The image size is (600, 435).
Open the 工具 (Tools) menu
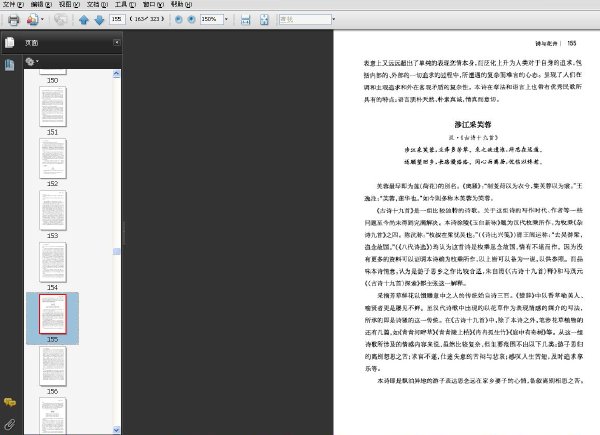click(126, 4)
